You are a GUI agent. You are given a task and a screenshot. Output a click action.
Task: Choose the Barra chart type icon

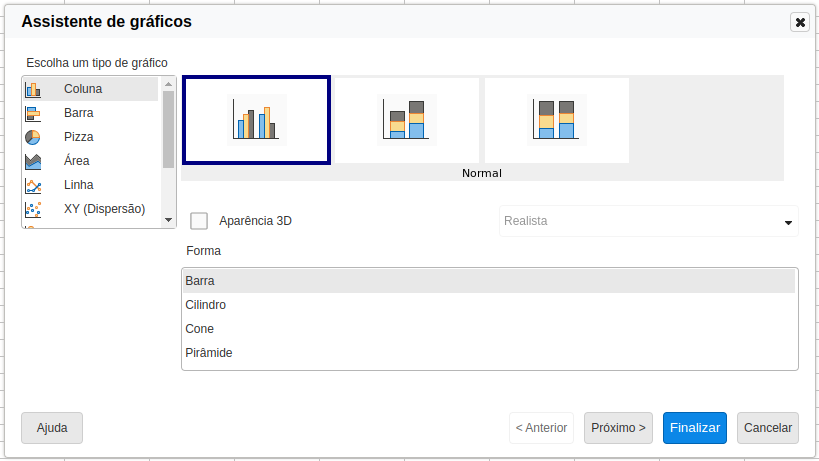[33, 113]
